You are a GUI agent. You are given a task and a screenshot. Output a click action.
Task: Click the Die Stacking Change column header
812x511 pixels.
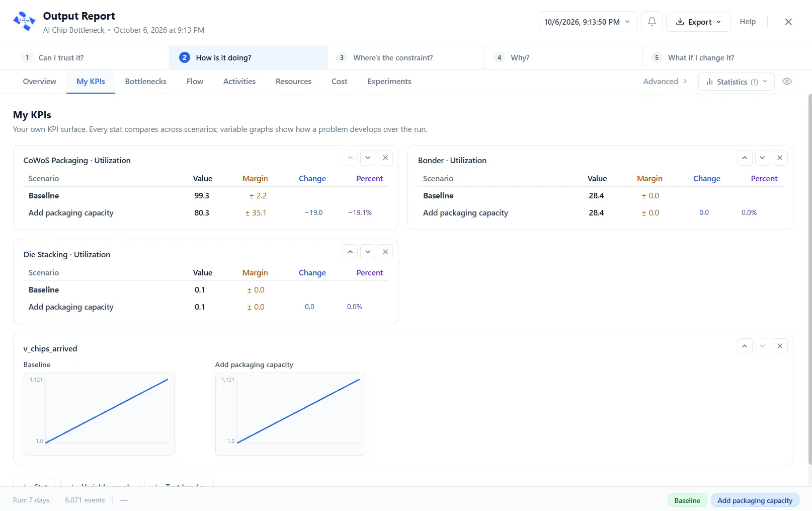(x=312, y=273)
